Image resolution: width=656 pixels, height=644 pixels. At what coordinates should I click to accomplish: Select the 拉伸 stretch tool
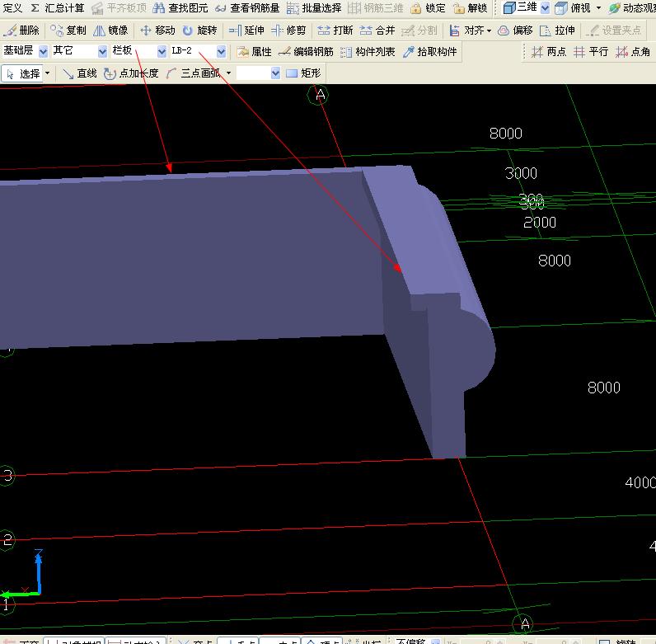(x=557, y=31)
